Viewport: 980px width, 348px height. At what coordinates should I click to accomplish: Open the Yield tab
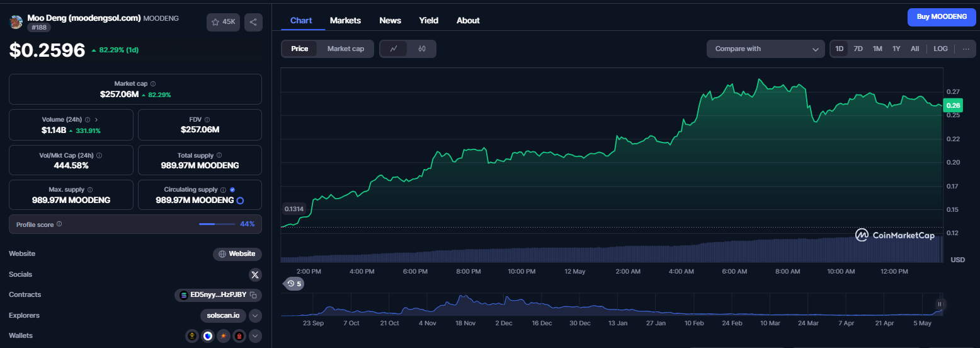(x=429, y=20)
